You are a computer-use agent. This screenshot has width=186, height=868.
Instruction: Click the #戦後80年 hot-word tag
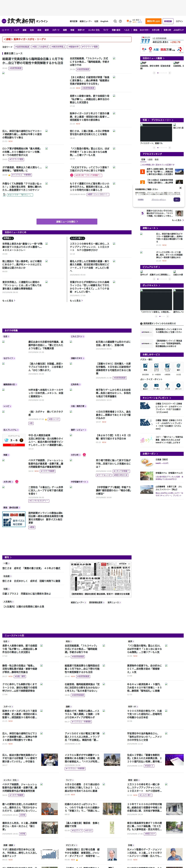coord(74,47)
